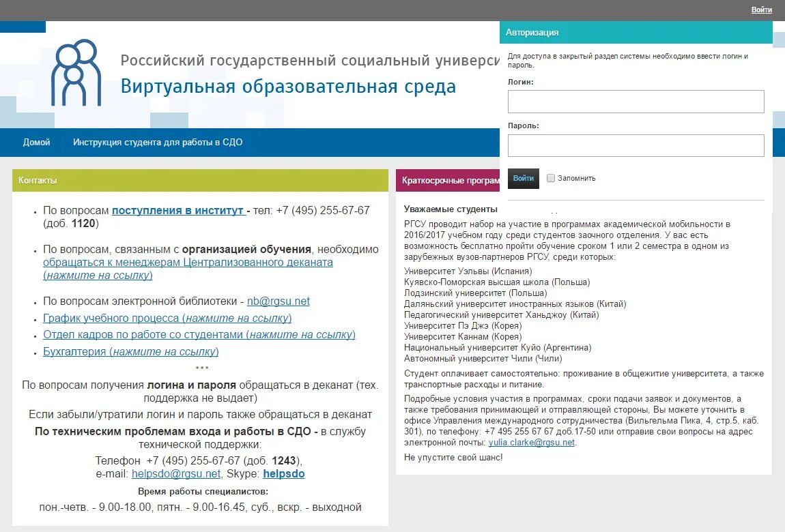
Task: Follow the поступления в институт link
Action: click(180, 211)
